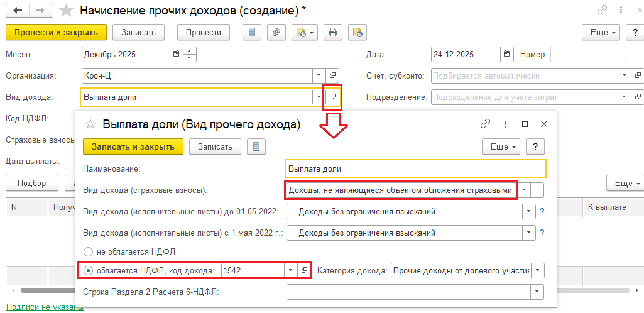Open the Вид дохода record with open icon
644x313 pixels.
pos(332,97)
